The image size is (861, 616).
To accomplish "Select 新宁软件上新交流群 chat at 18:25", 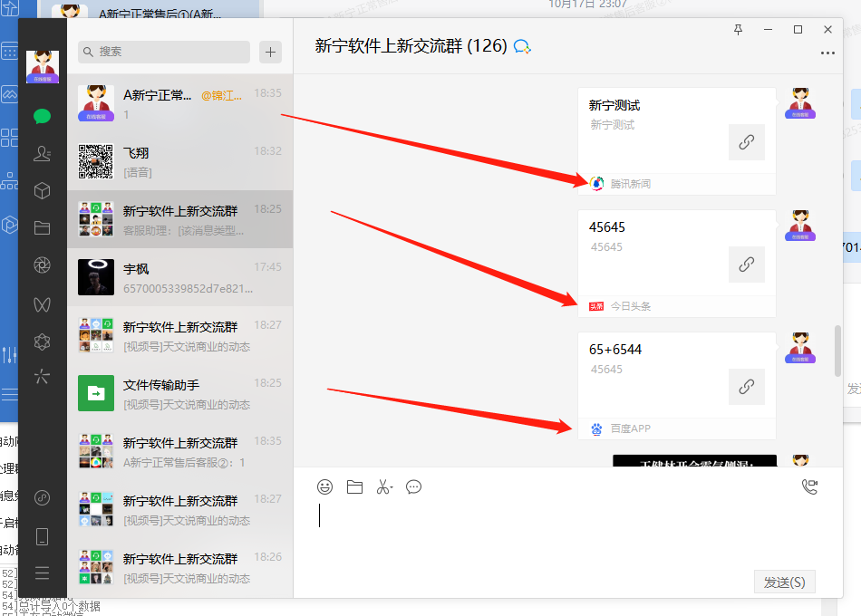I will coord(179,219).
